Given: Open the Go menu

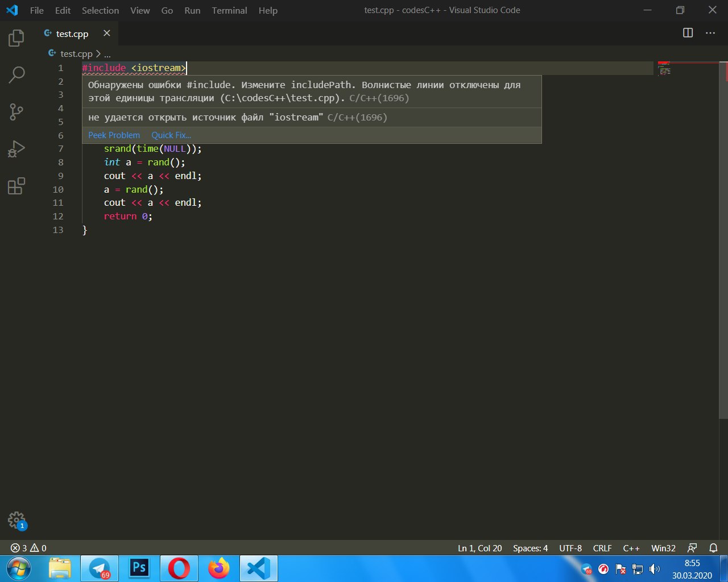Looking at the screenshot, I should [167, 10].
